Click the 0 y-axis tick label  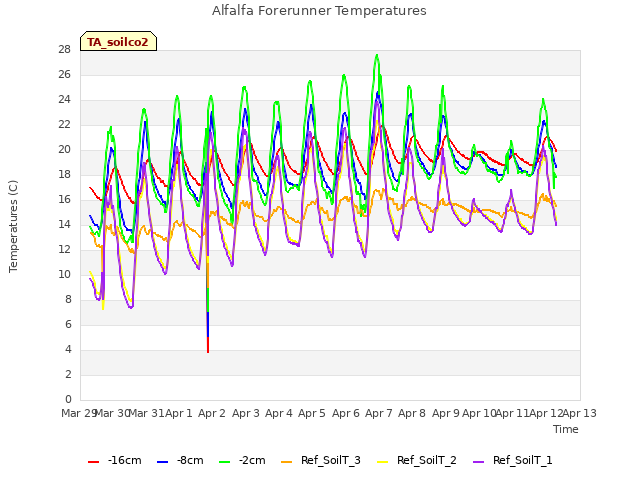68,400
